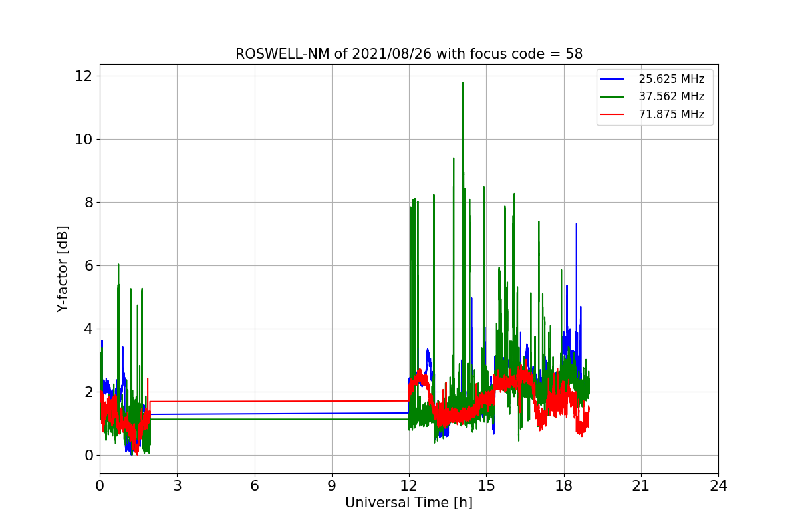This screenshot has width=798, height=532.
Task: Click the red line swatch in legend
Action: (613, 114)
